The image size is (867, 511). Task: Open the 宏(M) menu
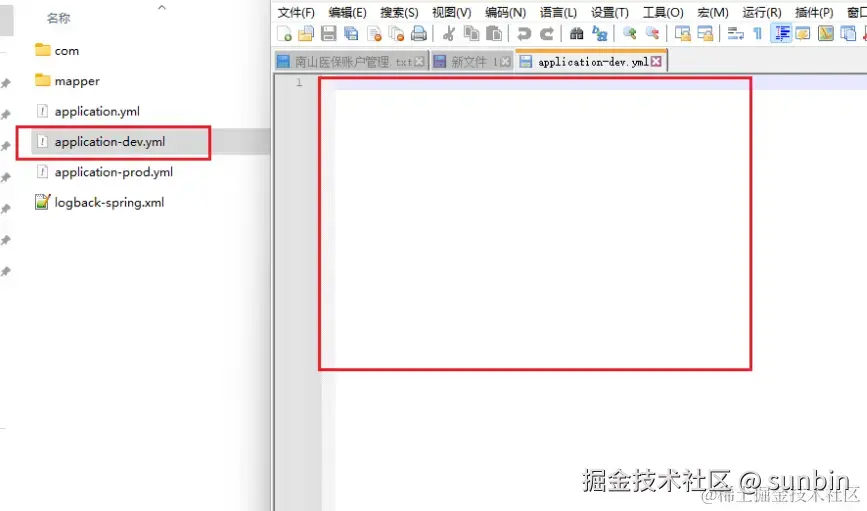[x=713, y=12]
